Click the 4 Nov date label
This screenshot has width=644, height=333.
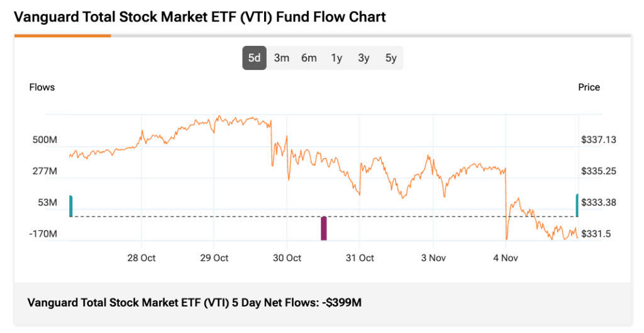point(506,258)
